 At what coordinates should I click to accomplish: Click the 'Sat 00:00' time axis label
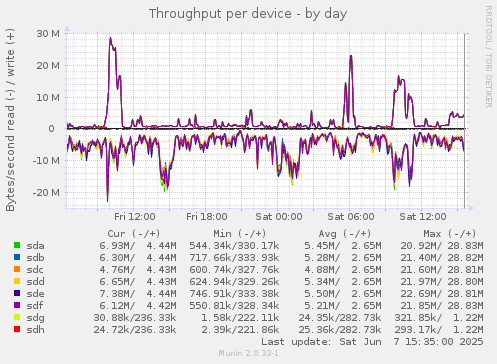coord(279,217)
